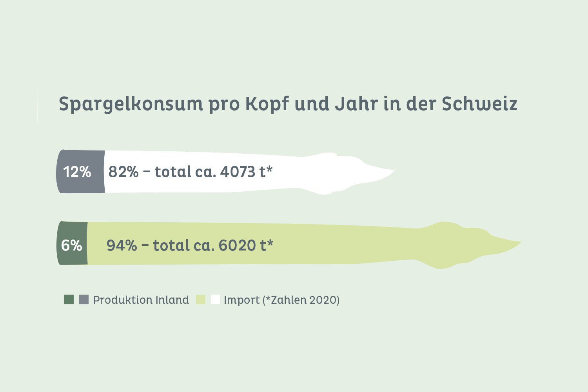The height and width of the screenshot is (392, 588).
Task: Select the 'Produktion Inland' legend label
Action: pos(141,300)
